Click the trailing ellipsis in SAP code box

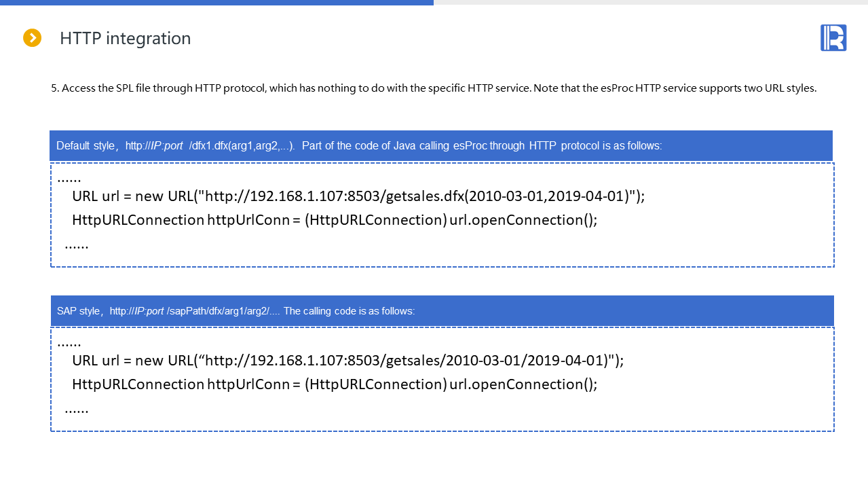(x=76, y=409)
